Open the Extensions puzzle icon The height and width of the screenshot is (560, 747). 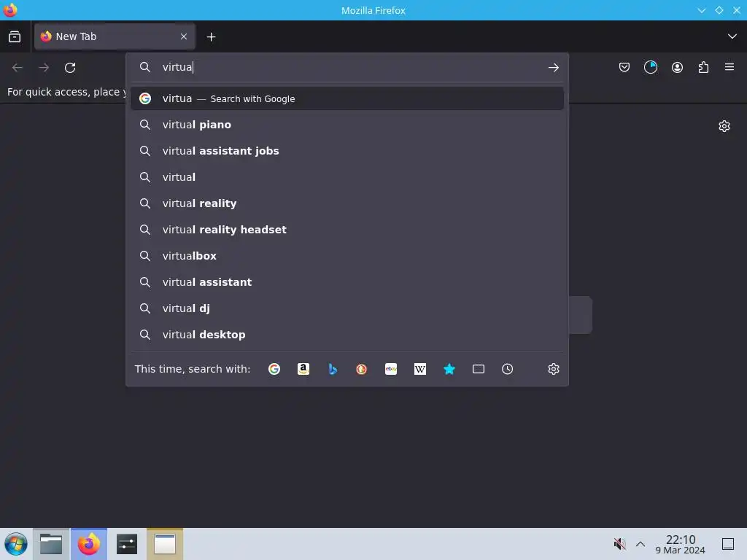pyautogui.click(x=703, y=67)
